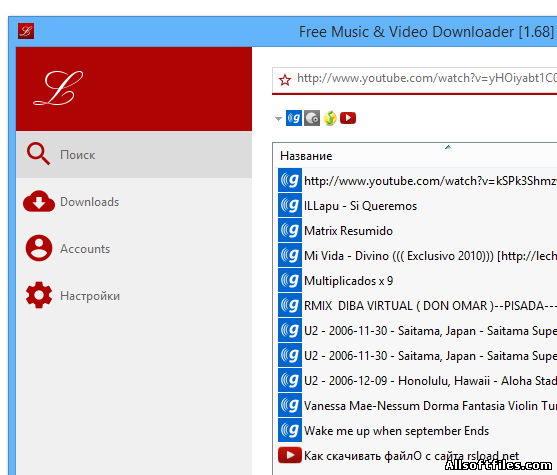The image size is (557, 475).
Task: Click YouTube icon beside Как скачивать row
Action: click(x=290, y=455)
